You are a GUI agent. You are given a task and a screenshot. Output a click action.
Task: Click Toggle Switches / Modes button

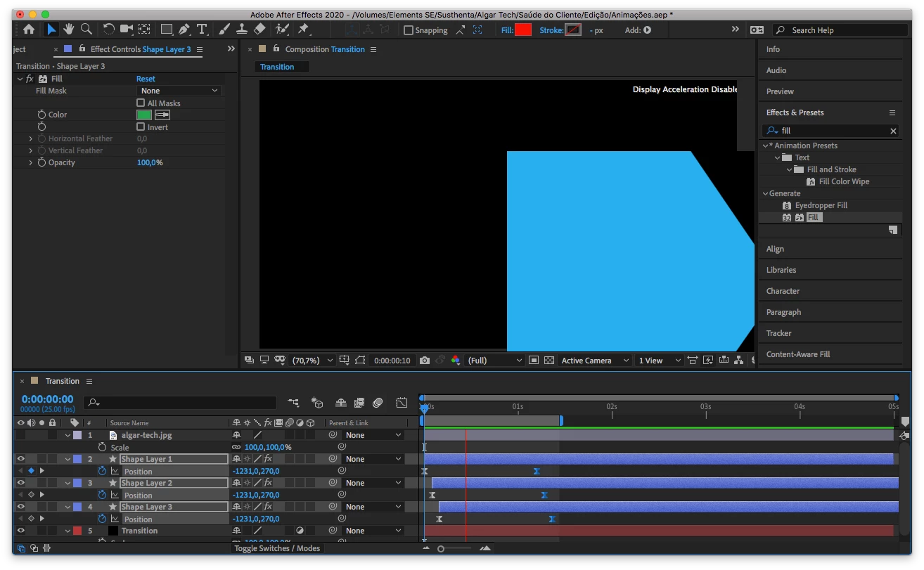click(277, 548)
